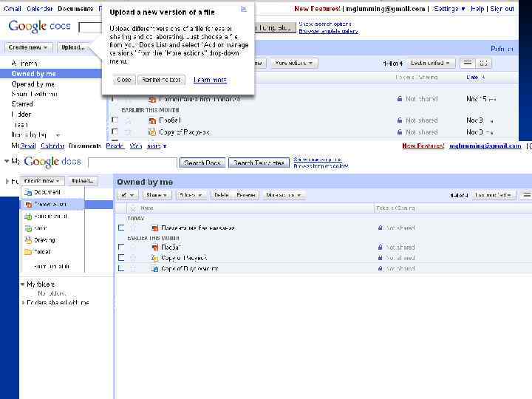This screenshot has height=399, width=532.
Task: Open Copy of Рисунок drawing icon in bottom window
Action: tap(154, 259)
